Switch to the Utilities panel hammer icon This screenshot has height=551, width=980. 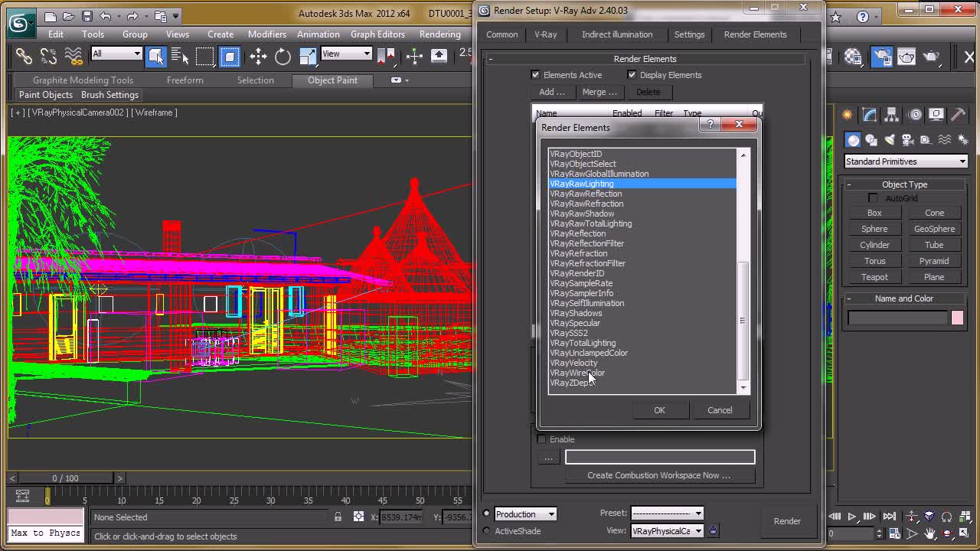tap(959, 115)
